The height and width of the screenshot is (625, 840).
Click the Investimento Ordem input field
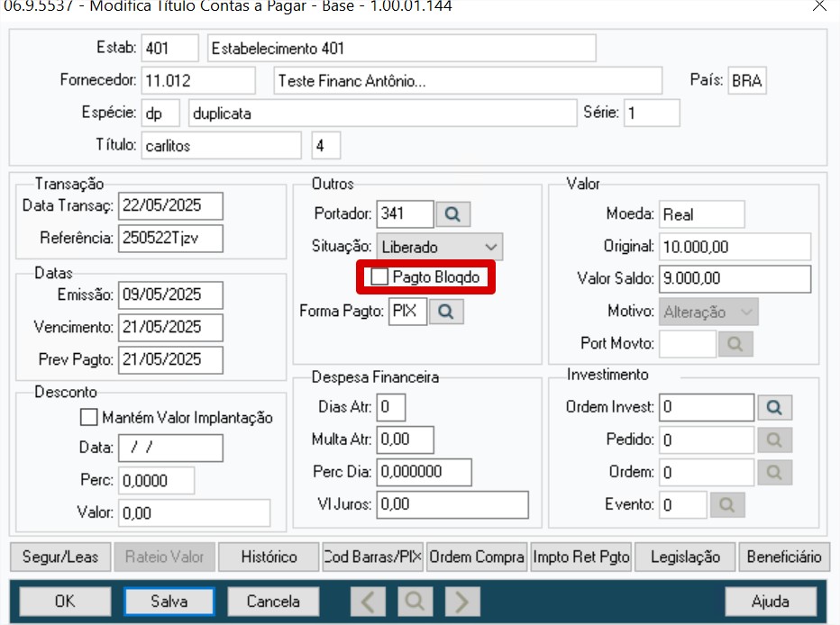(707, 473)
